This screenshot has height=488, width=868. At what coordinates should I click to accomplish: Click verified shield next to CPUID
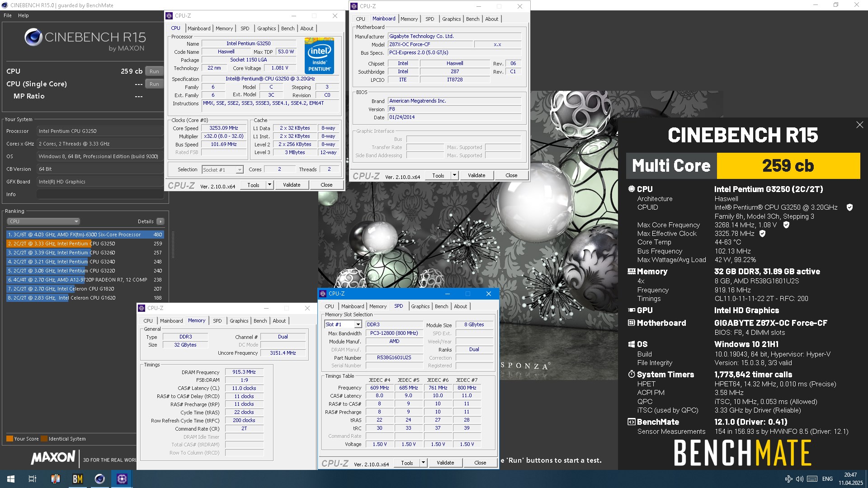coord(849,207)
